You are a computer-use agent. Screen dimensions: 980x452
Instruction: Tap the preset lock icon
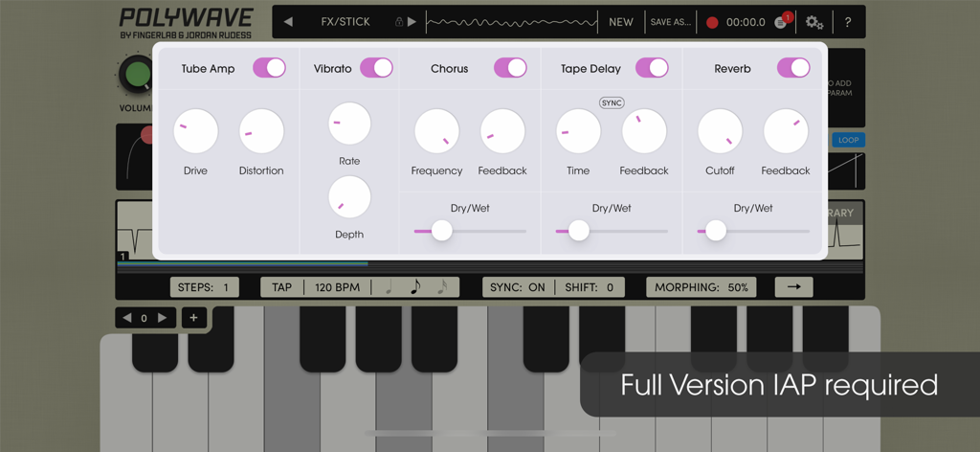(399, 22)
